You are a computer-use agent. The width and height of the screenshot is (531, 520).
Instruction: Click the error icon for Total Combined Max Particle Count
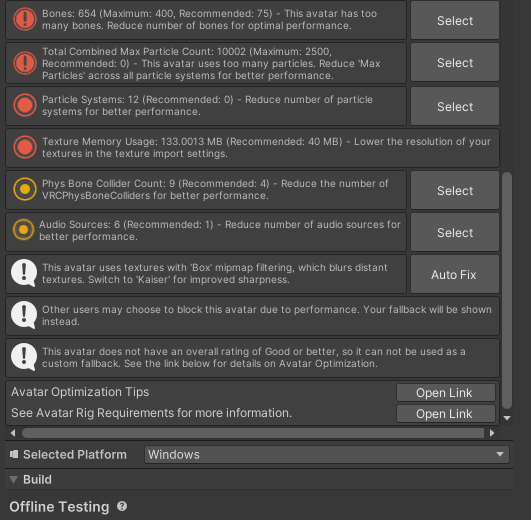(x=25, y=63)
